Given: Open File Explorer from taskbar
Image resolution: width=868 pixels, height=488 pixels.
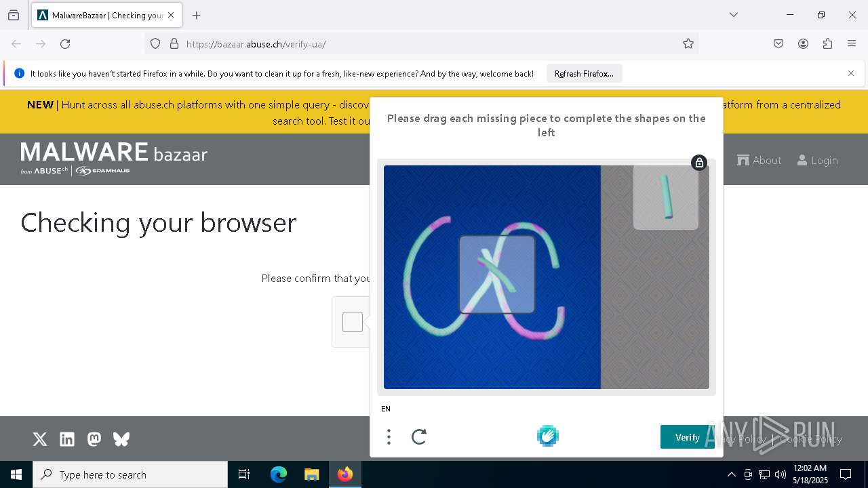Looking at the screenshot, I should pos(311,474).
